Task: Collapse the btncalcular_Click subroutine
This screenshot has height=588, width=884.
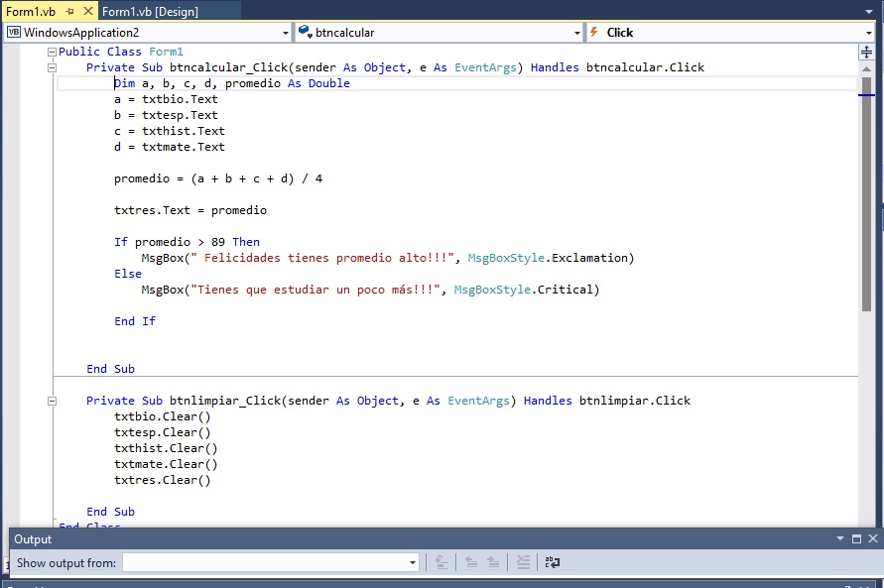Action: [52, 67]
